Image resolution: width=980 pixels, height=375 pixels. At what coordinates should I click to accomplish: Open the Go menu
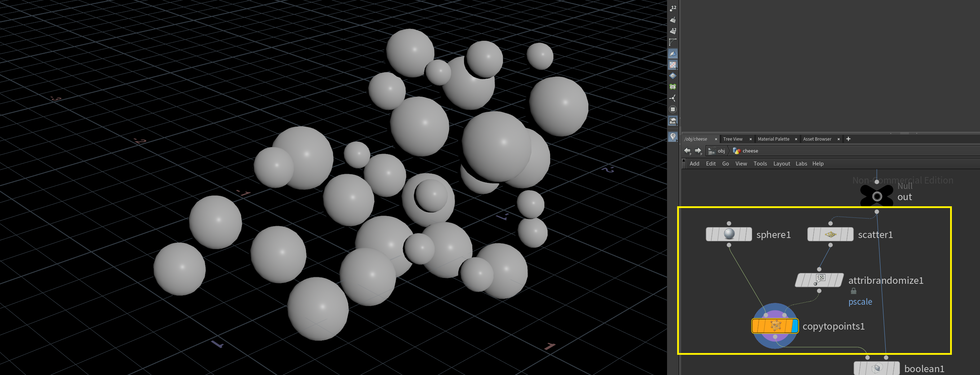pos(725,164)
